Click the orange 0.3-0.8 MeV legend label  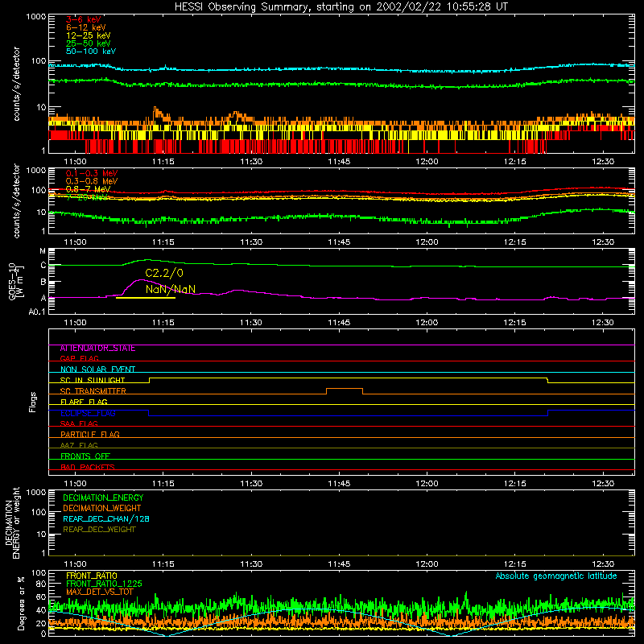(92, 181)
